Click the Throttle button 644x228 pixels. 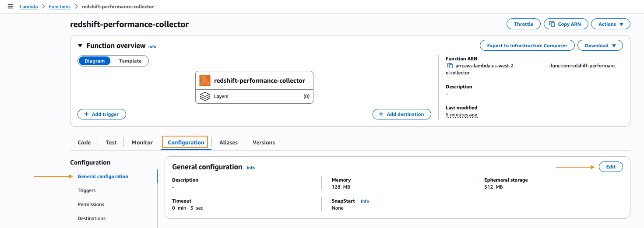[x=523, y=24]
